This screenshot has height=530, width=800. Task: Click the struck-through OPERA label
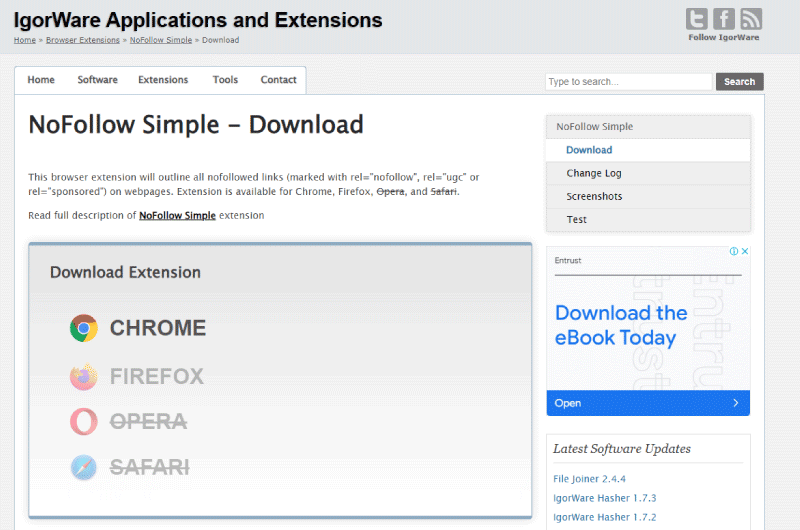tap(148, 422)
